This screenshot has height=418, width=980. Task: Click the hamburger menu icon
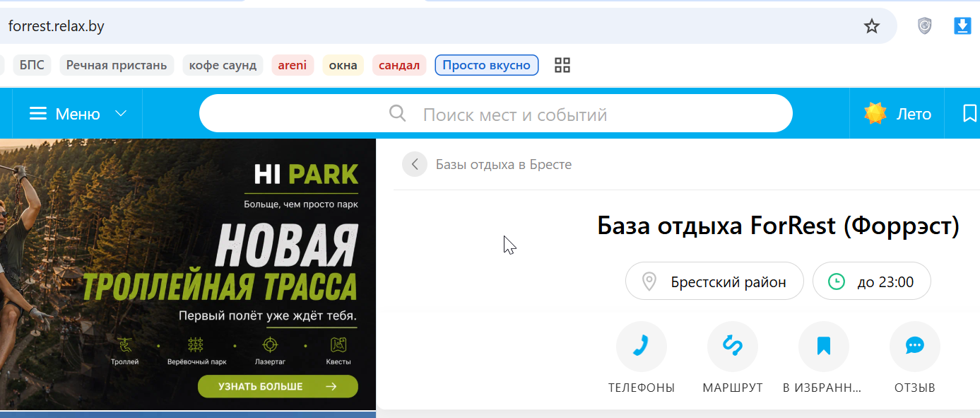point(38,114)
